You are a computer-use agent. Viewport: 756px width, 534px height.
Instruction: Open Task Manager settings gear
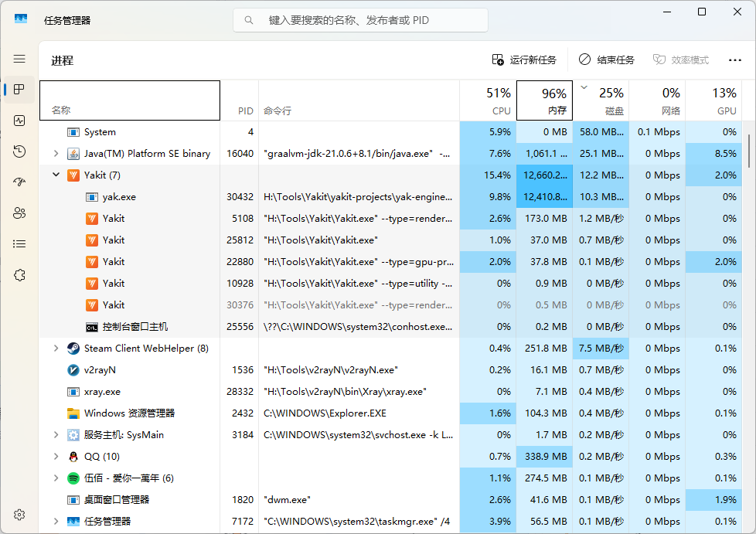pos(19,515)
